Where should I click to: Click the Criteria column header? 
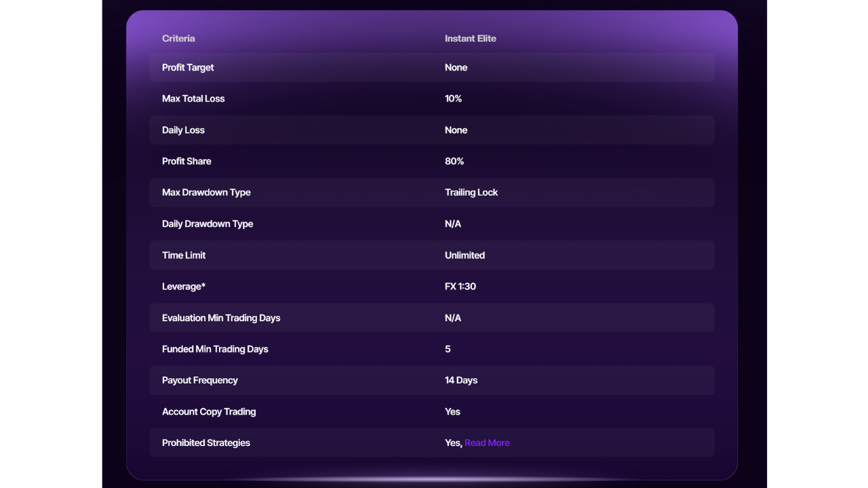[x=178, y=39]
